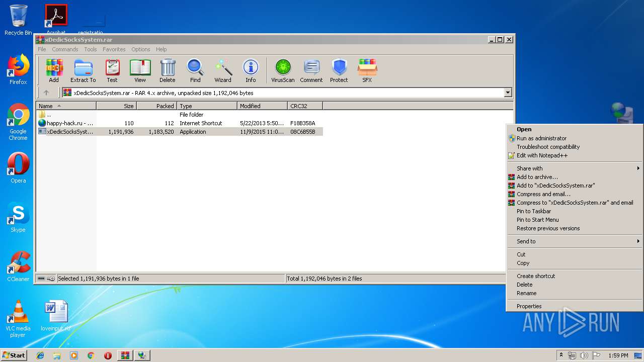Screen dimensions: 644x362
Task: Open the File menu
Action: tap(42, 49)
